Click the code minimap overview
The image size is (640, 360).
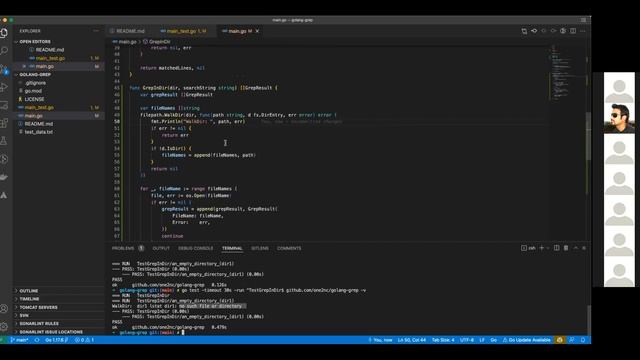tap(561, 73)
